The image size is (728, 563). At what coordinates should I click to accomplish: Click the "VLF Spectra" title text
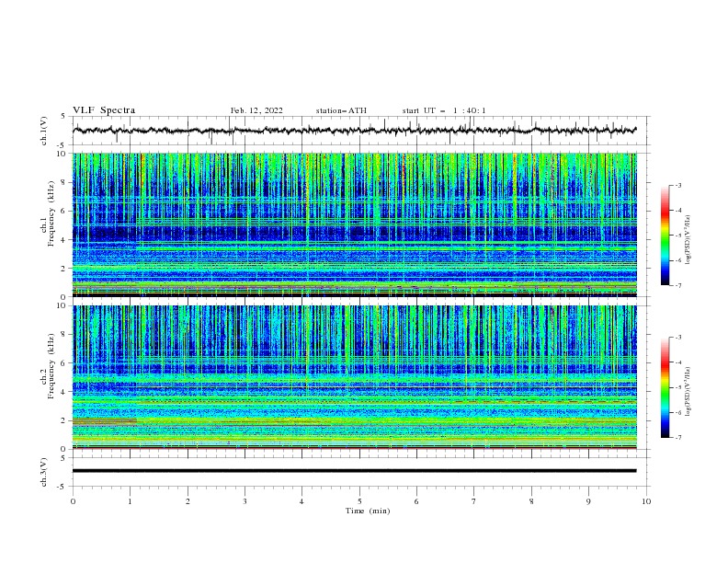click(x=104, y=110)
